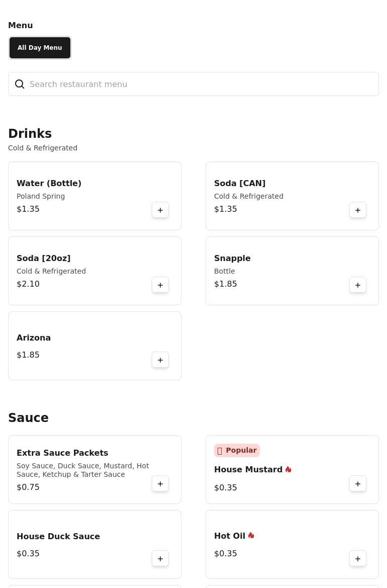
Task: Add Soda [CAN] using plus icon
Action: pos(357,210)
